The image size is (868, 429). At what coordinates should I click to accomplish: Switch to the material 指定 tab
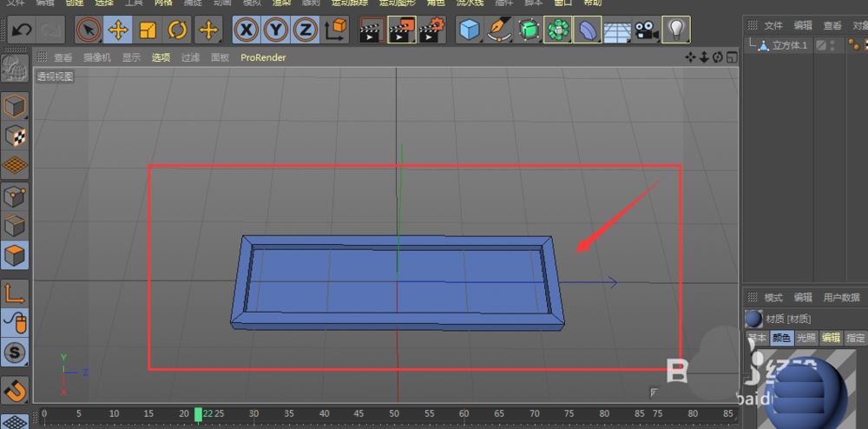tap(856, 338)
